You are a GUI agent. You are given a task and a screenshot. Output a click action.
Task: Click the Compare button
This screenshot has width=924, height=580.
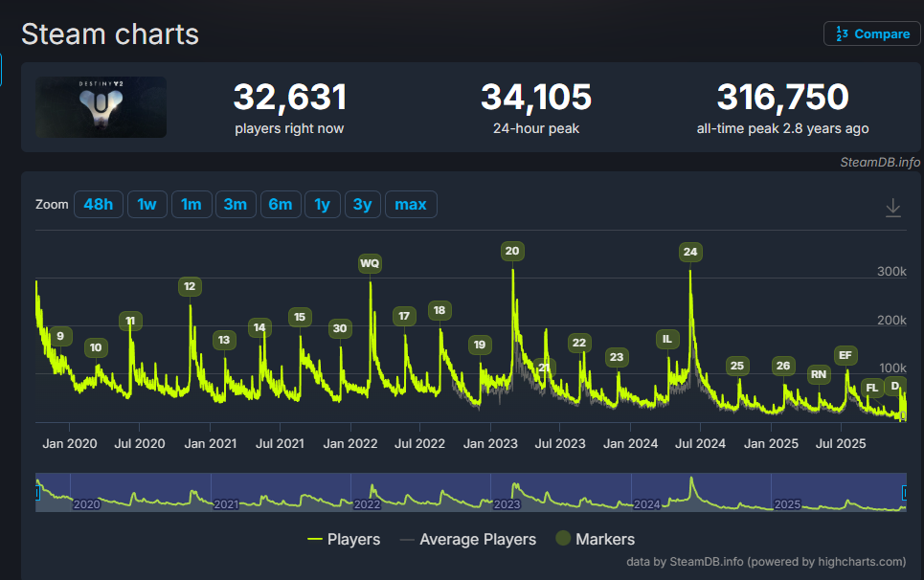coord(871,34)
